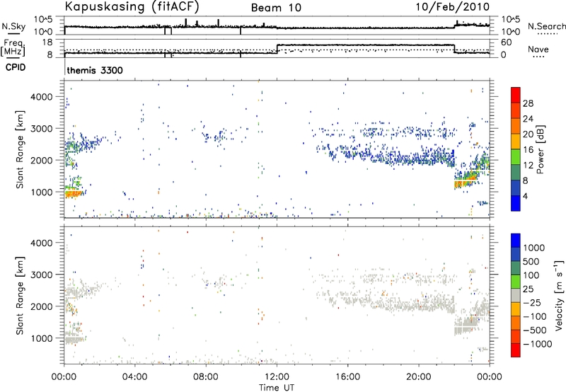566x392 pixels.
Task: Click the '4' label on Power colorbar
Action: 525,196
